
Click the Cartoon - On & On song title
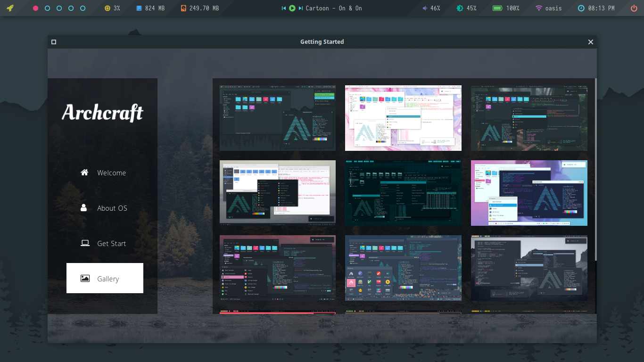coord(334,8)
